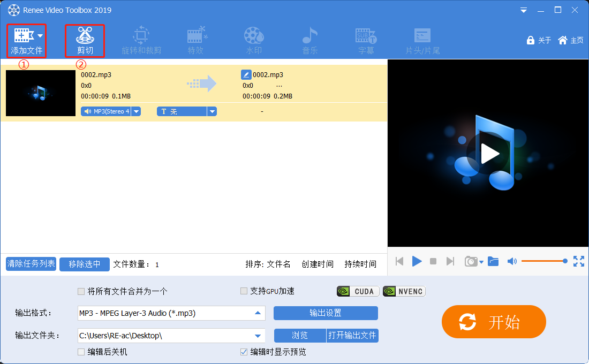Enable 支持GPU加速 checkbox
589x364 pixels.
244,291
